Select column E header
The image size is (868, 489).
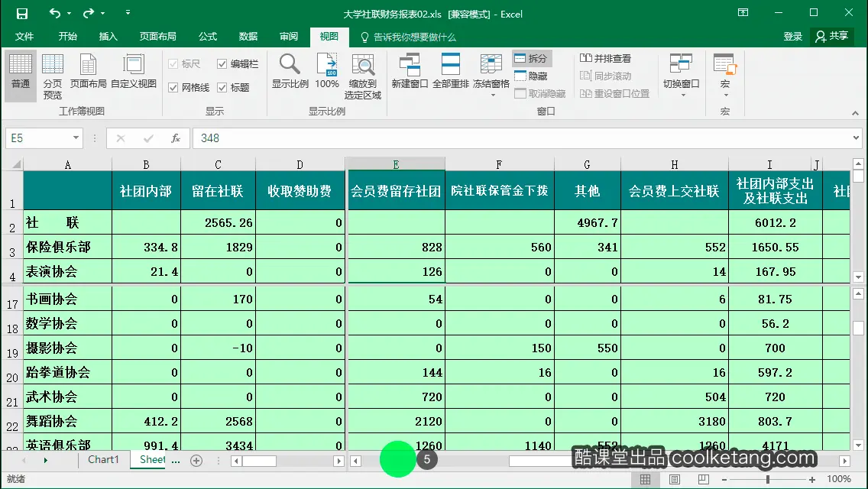click(396, 164)
